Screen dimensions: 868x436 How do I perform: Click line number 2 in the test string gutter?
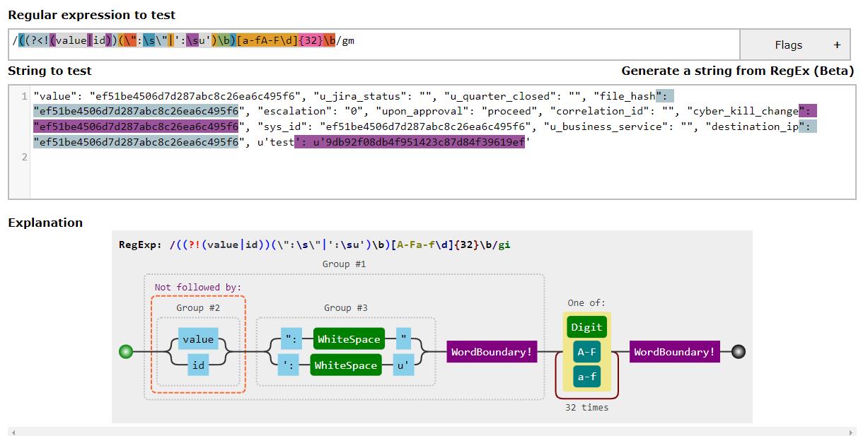click(x=24, y=156)
